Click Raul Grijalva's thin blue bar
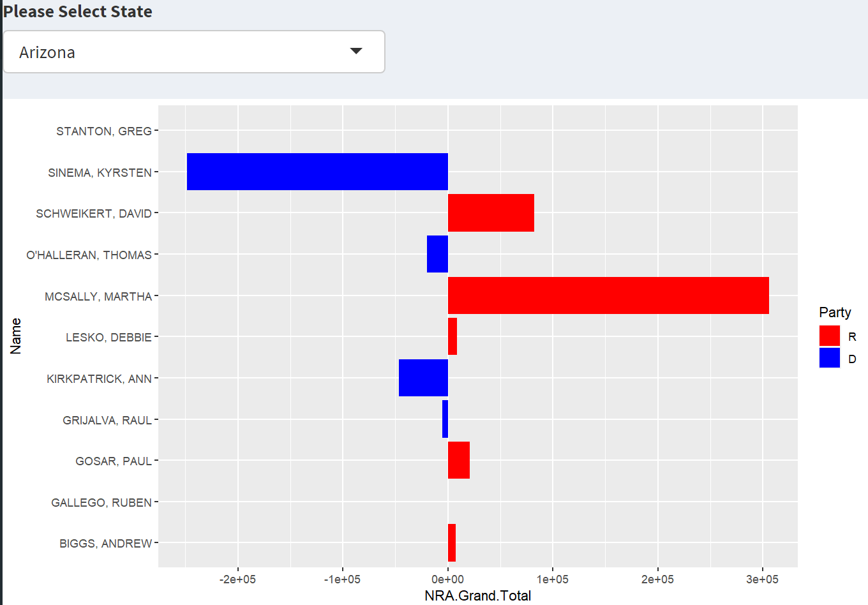The height and width of the screenshot is (605, 868). point(445,419)
